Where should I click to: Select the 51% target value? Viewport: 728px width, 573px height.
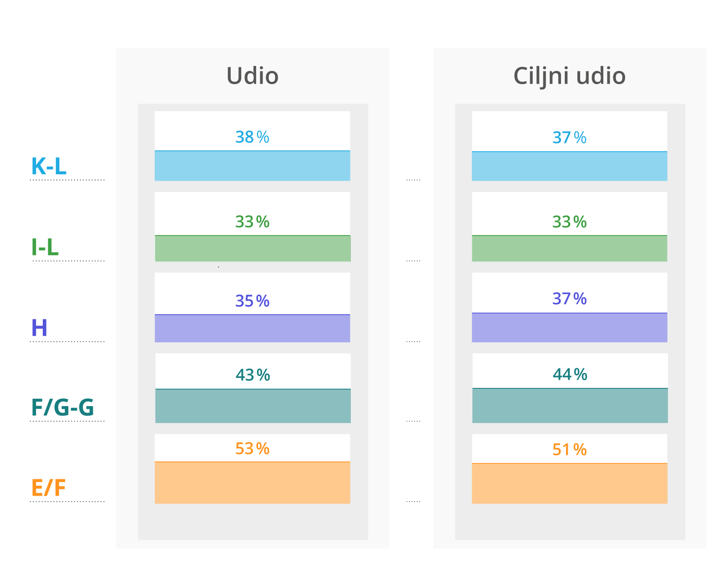[569, 450]
